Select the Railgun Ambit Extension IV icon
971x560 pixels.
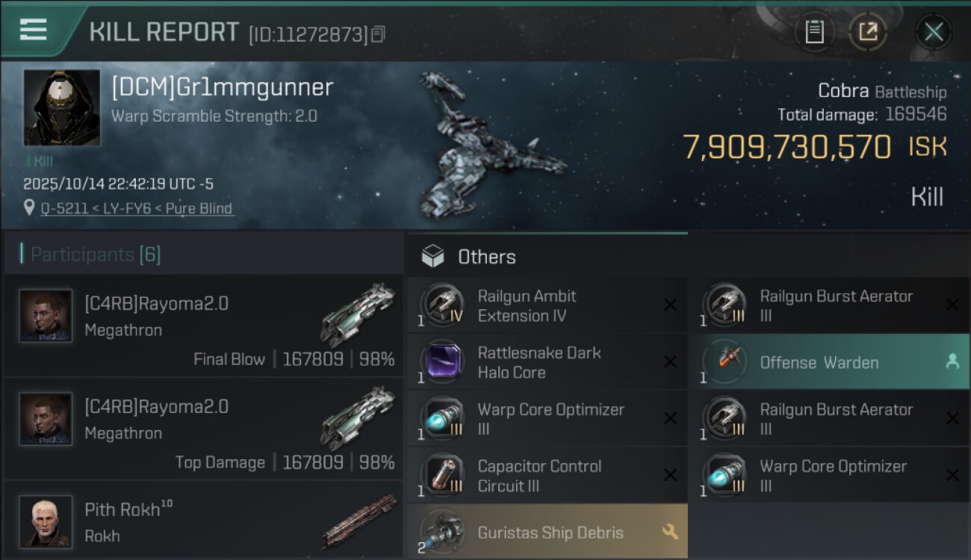(x=443, y=305)
